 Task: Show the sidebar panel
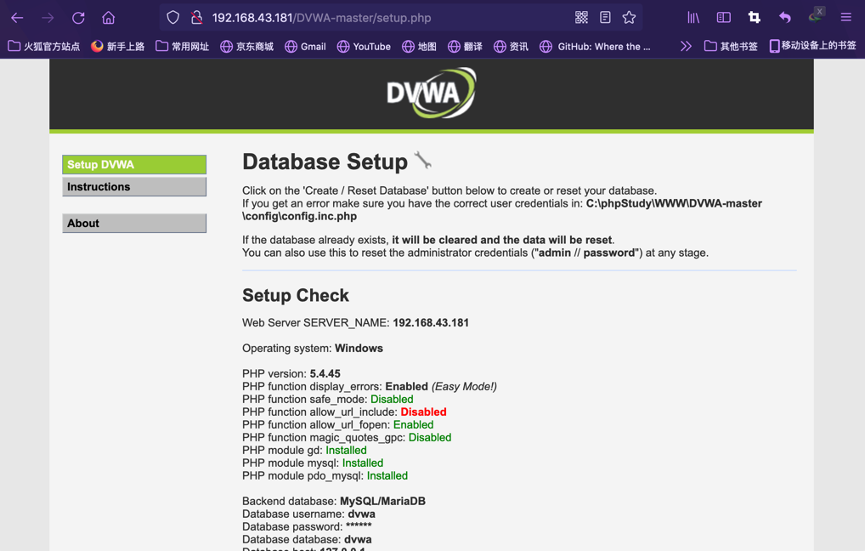pos(724,18)
